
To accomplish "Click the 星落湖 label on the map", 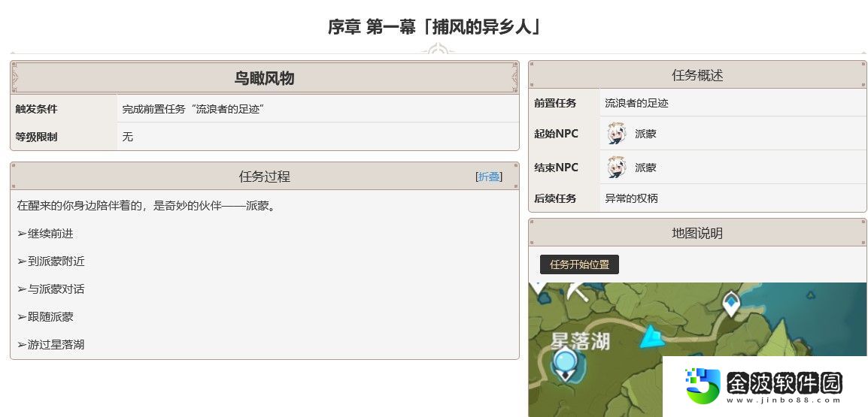I will 579,340.
